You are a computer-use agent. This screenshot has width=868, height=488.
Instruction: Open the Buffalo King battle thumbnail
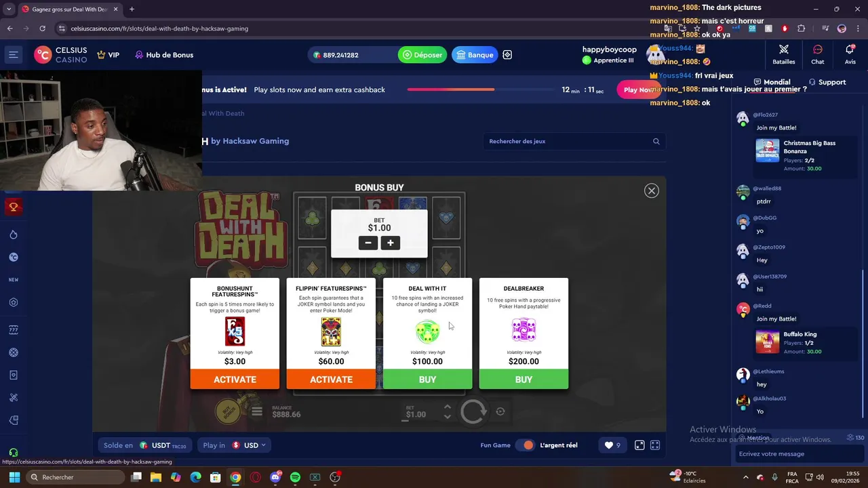(768, 342)
